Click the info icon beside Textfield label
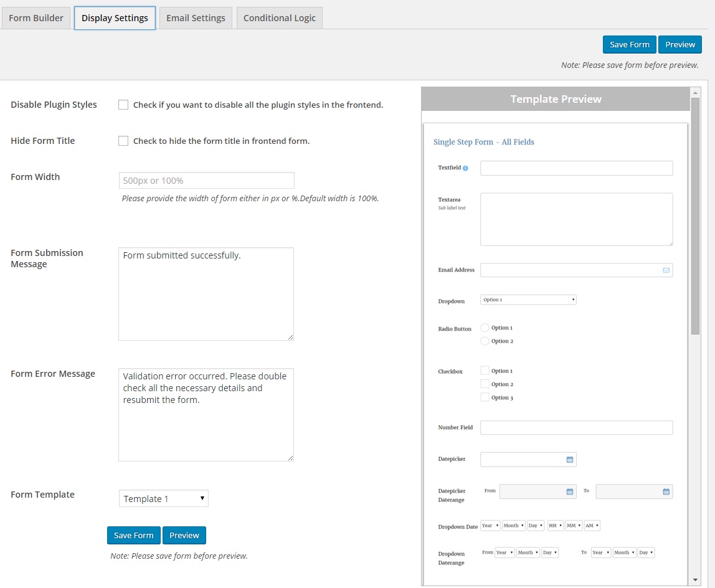The width and height of the screenshot is (715, 588). (x=466, y=168)
